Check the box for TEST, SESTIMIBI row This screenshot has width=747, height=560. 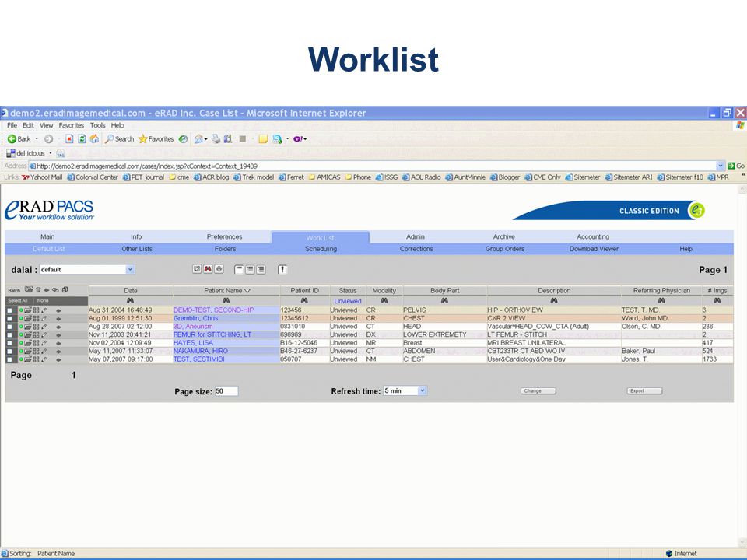tap(9, 359)
